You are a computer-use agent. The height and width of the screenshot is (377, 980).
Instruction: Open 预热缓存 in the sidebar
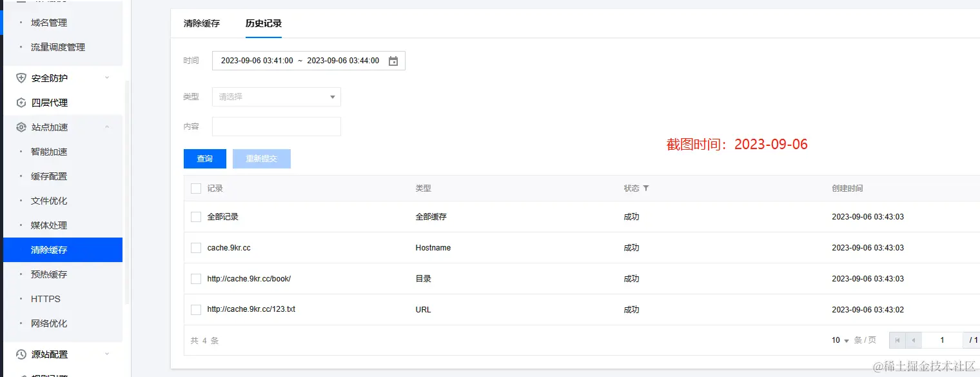point(49,274)
